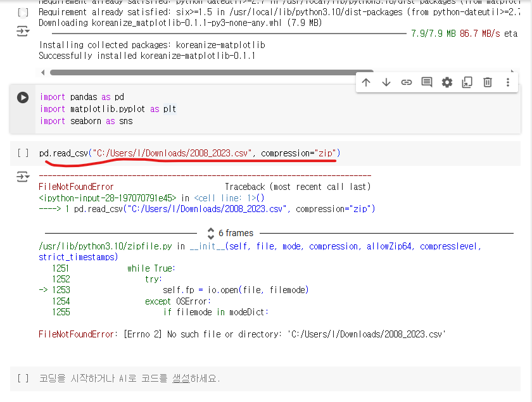This screenshot has width=532, height=402.
Task: Click left arrow of output scrollbar
Action: point(42,72)
